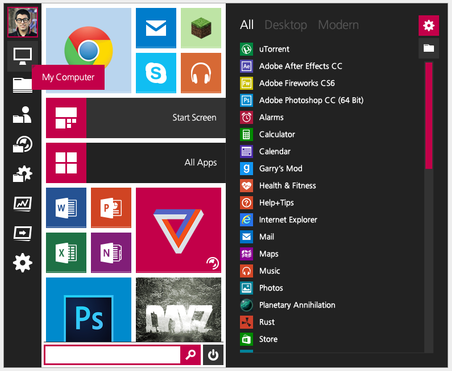The image size is (452, 371).
Task: Launch the Excel tile
Action: [66, 253]
